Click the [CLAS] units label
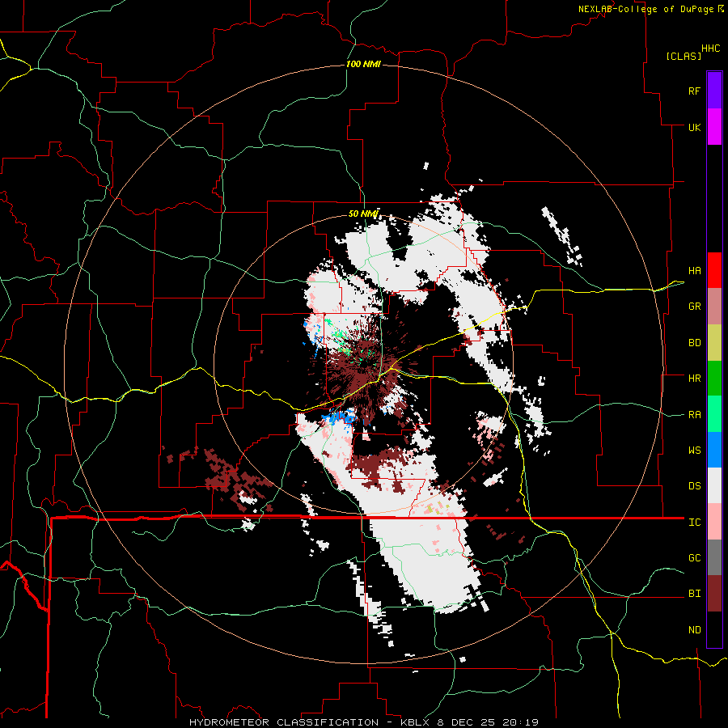This screenshot has width=728, height=728. 684,56
